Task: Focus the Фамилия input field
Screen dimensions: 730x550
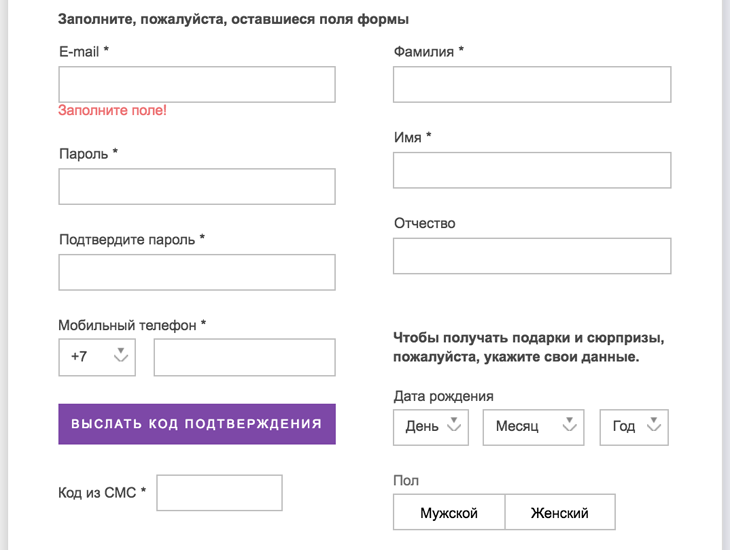Action: click(x=531, y=85)
